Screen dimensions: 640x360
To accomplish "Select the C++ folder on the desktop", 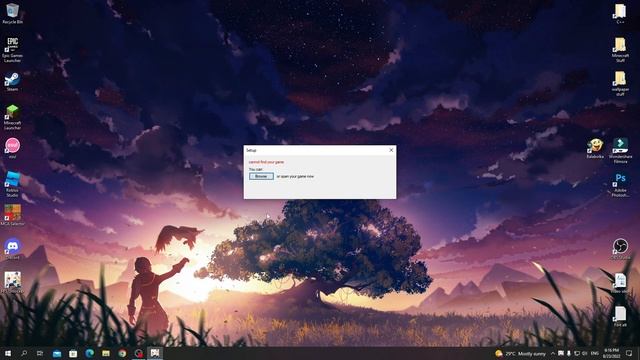I will [x=620, y=13].
